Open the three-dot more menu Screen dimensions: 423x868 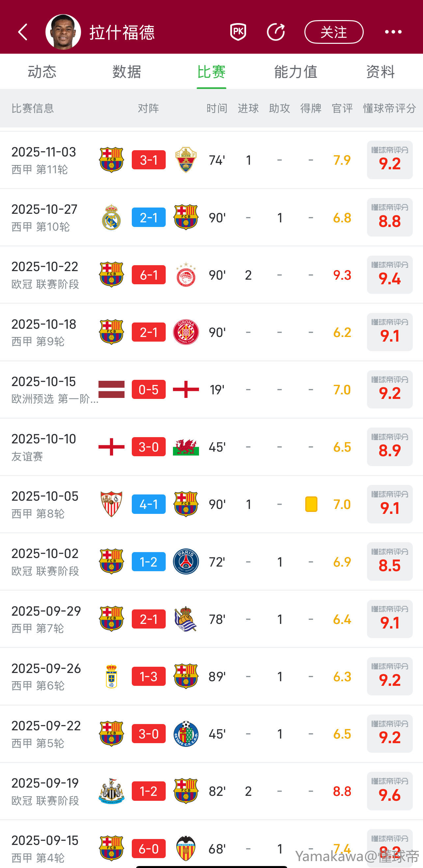coord(393,32)
